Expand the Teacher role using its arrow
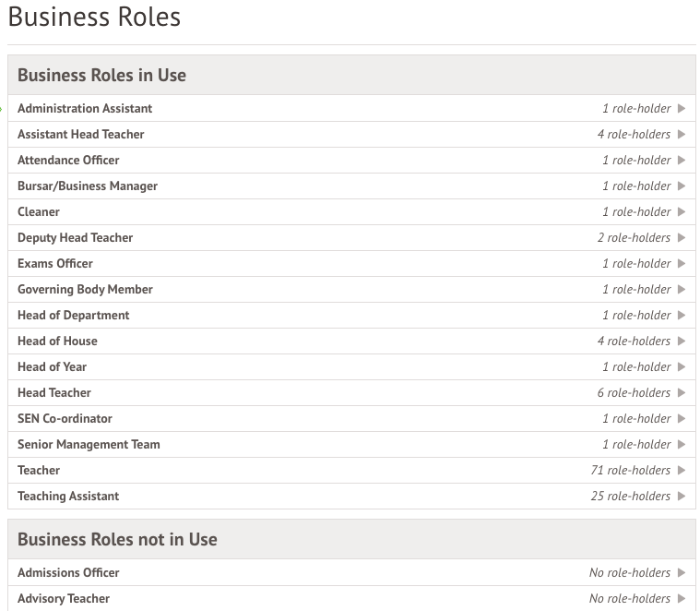This screenshot has height=611, width=700. coord(682,470)
